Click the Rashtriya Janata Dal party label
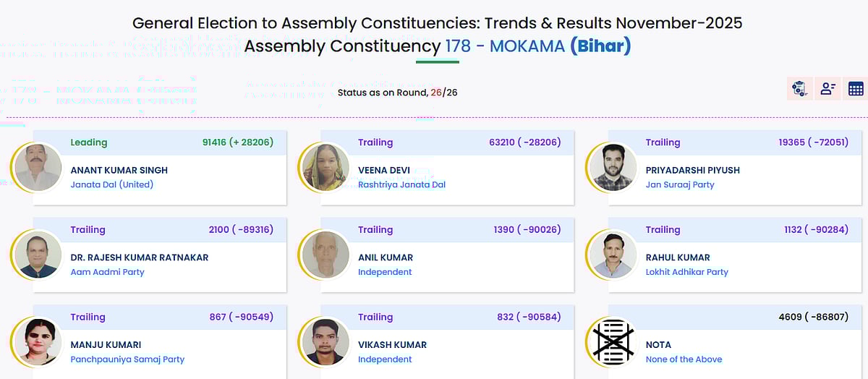 pos(401,184)
